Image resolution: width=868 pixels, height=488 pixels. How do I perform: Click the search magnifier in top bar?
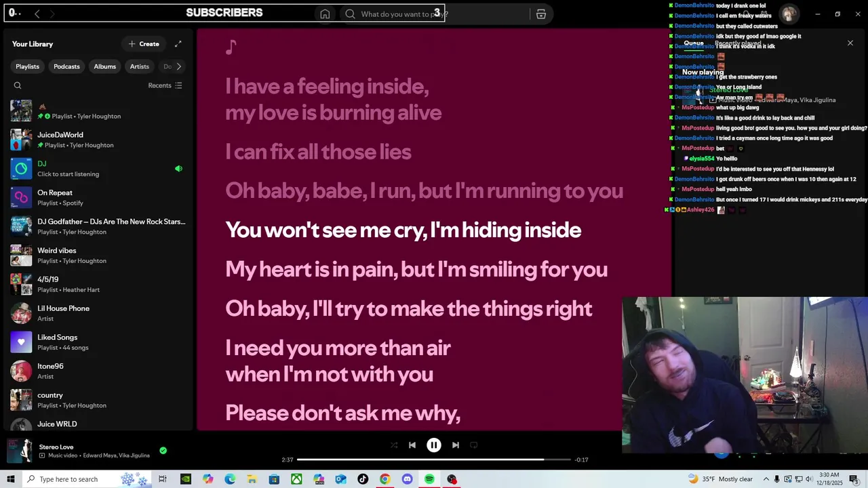point(350,14)
